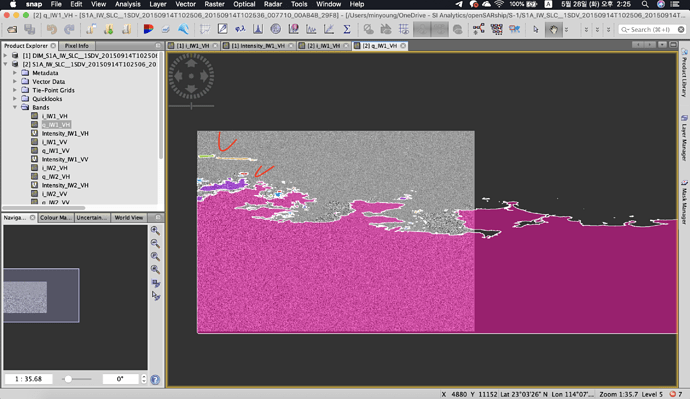This screenshot has width=690, height=399.
Task: Switch to Intensity_IW1_VH image tab
Action: click(x=258, y=46)
